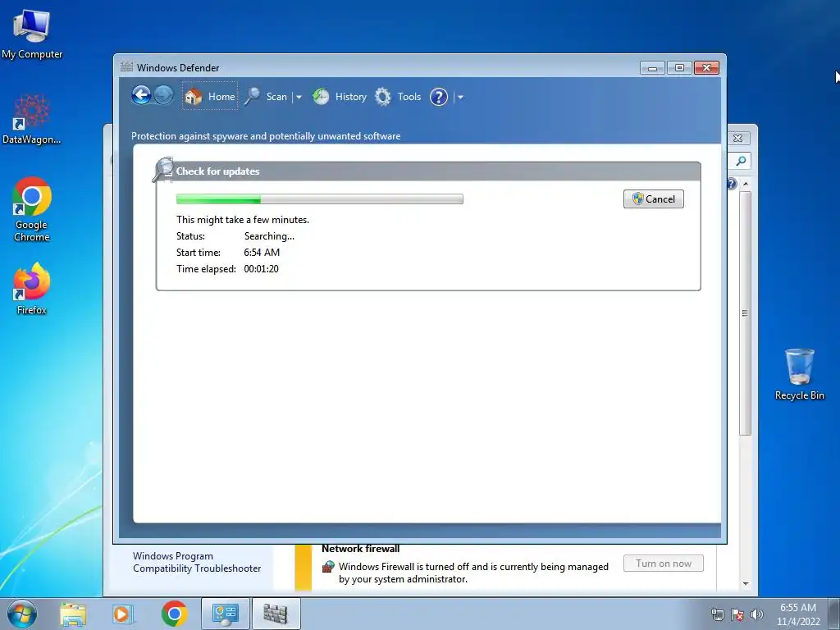Maximize the Windows Defender window
Viewport: 840px width, 630px height.
coord(679,68)
